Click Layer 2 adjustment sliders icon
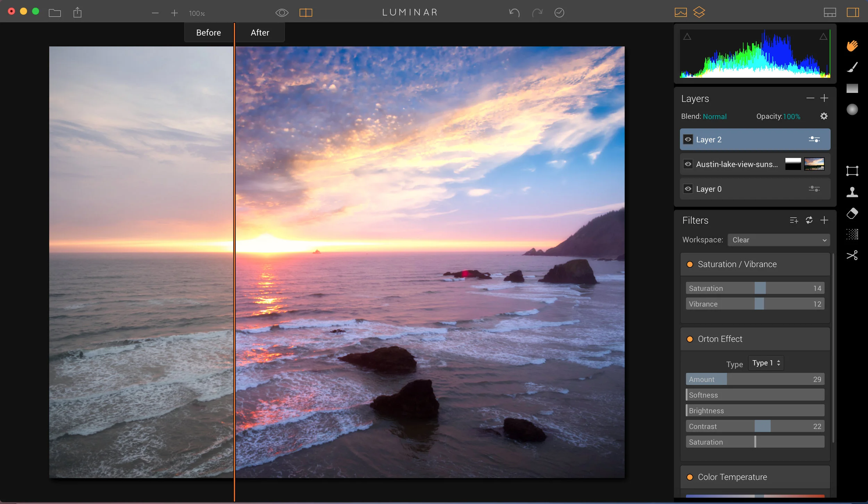Screen dimensions: 868x504 click(814, 139)
